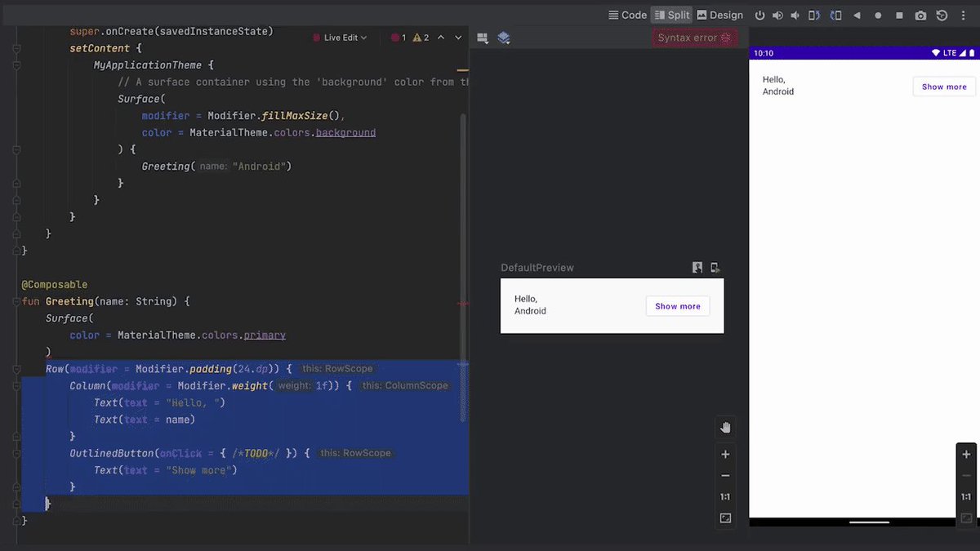Place cursor on @Composable annotation
Image resolution: width=980 pixels, height=551 pixels.
pos(55,285)
